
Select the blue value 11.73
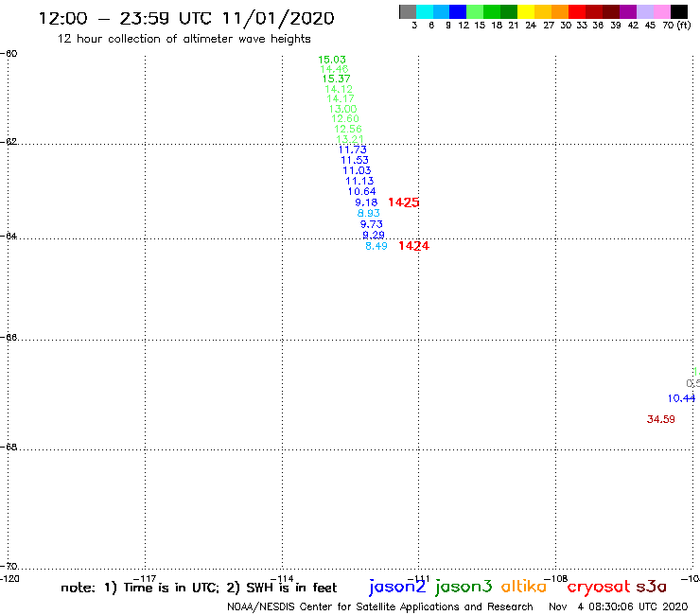[x=353, y=149]
